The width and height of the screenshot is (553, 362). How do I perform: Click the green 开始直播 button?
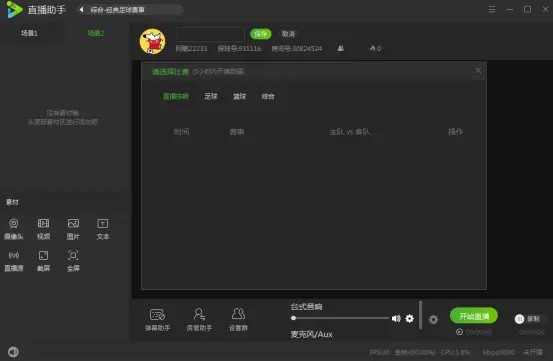[474, 316]
